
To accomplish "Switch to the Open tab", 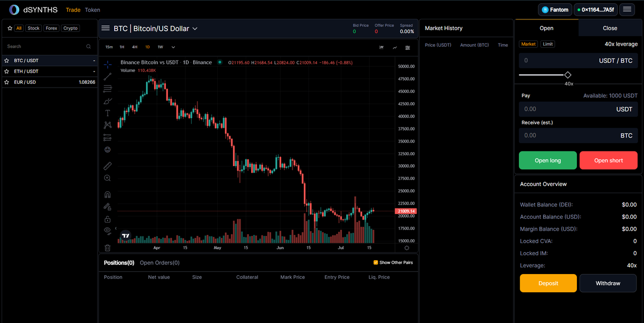I will click(x=546, y=28).
